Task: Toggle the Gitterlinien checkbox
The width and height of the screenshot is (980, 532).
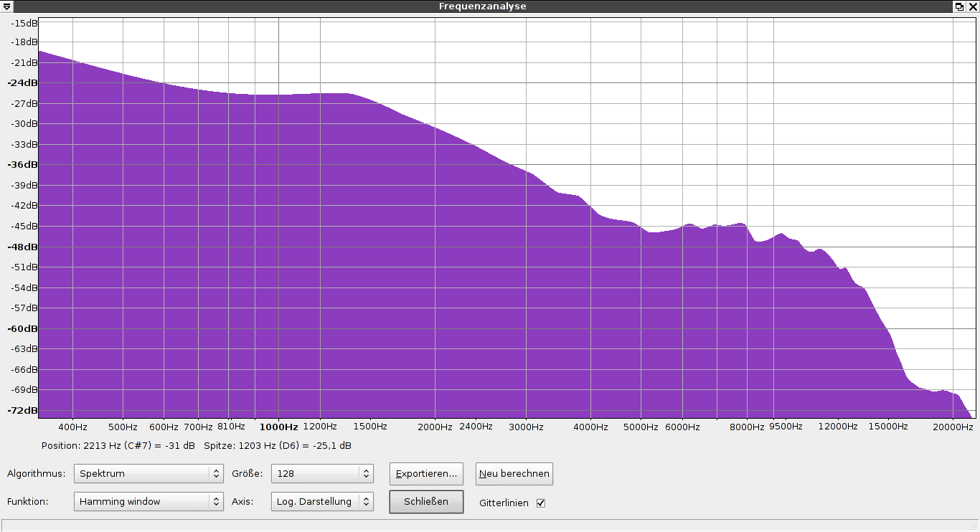Action: tap(541, 503)
